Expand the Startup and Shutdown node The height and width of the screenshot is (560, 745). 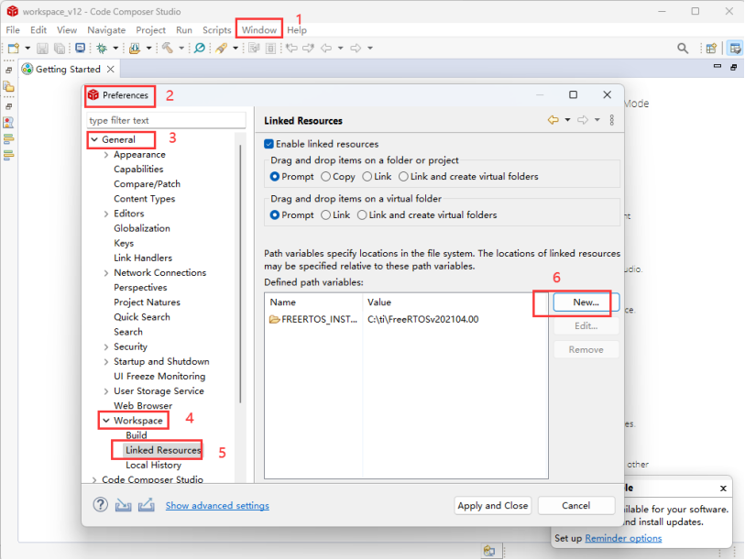point(106,361)
